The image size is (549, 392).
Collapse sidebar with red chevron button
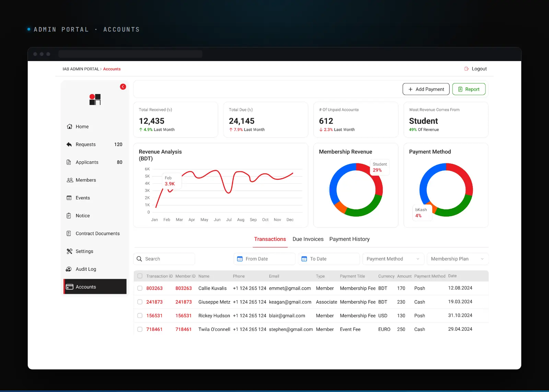pyautogui.click(x=123, y=87)
